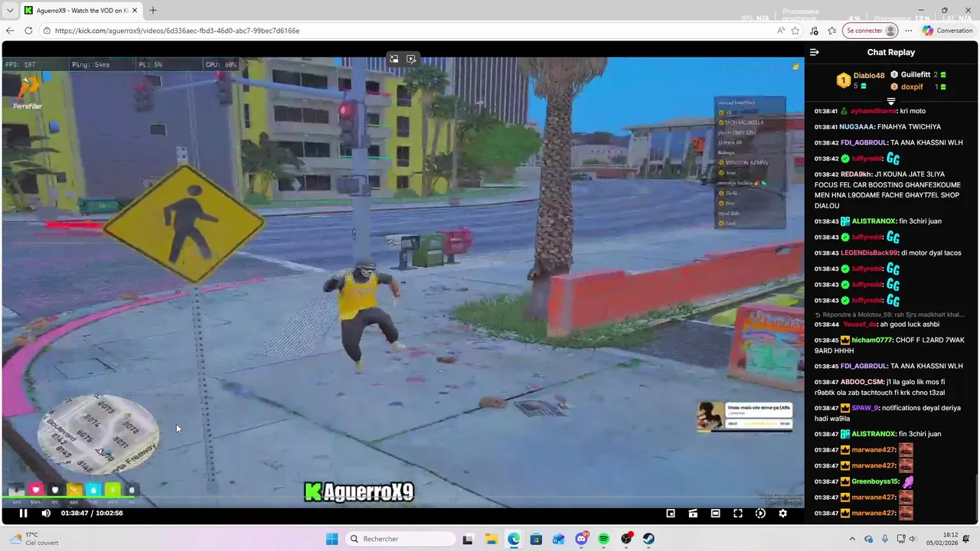980x551 pixels.
Task: Open File Explorer from taskbar
Action: [x=491, y=540]
